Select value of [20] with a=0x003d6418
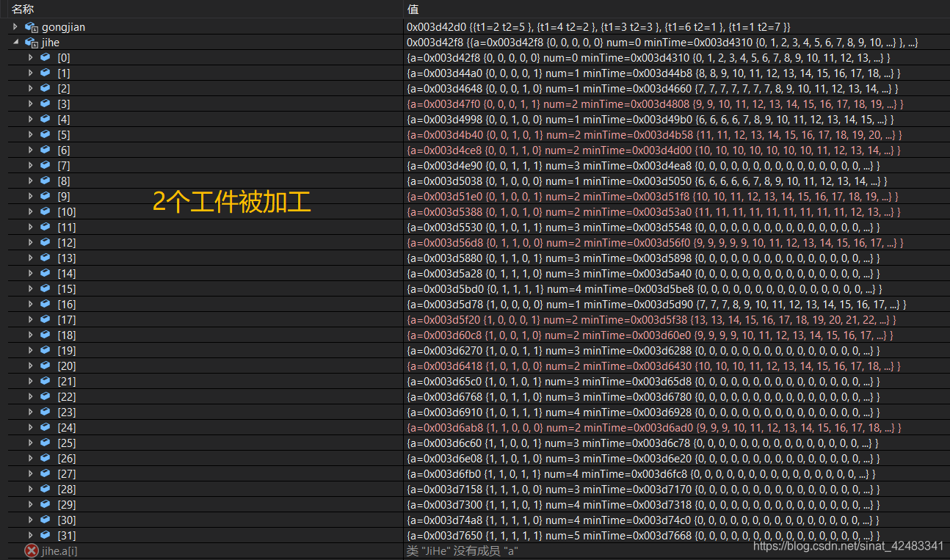This screenshot has width=950, height=560. pyautogui.click(x=653, y=366)
